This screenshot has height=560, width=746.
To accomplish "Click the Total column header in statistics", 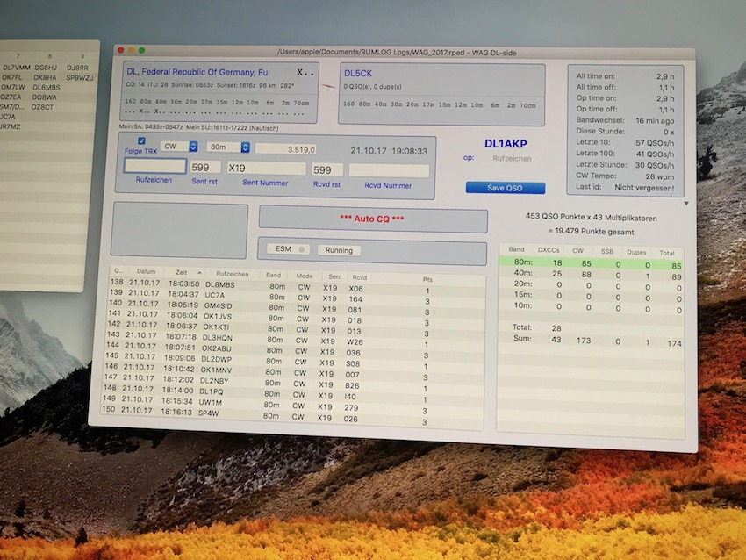I will 666,253.
